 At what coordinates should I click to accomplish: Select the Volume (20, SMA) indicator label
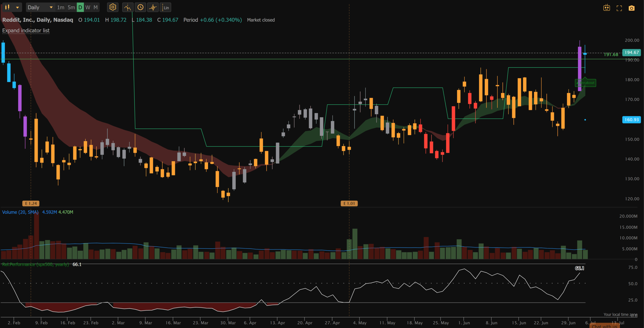(20, 212)
